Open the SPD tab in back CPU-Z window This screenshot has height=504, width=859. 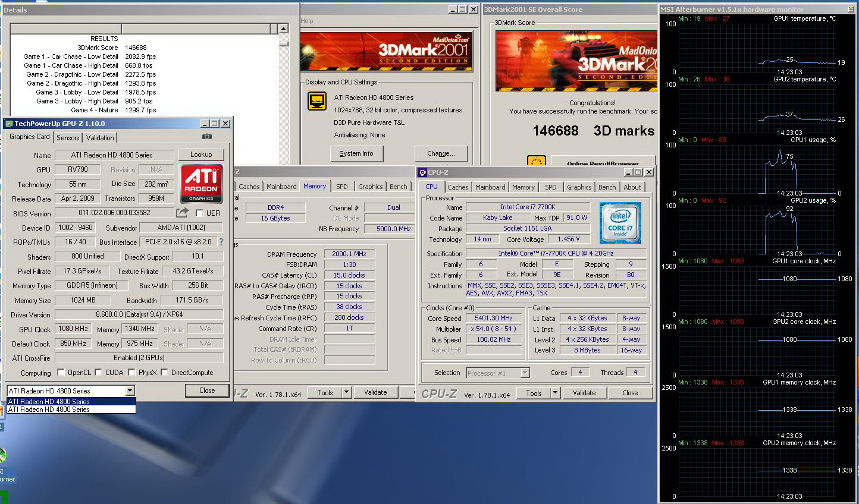(x=342, y=187)
